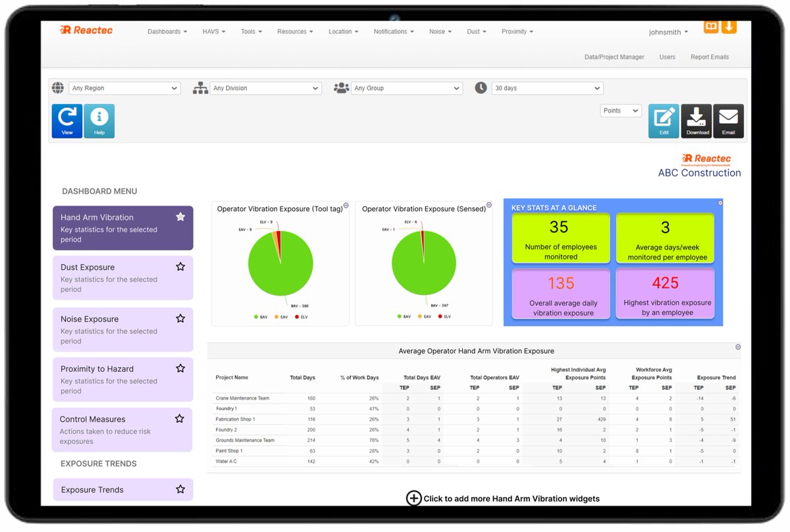Click the plus add widgets icon
Image resolution: width=790 pixels, height=532 pixels.
tap(413, 498)
